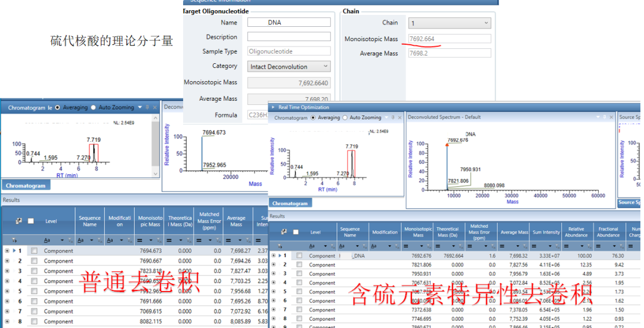The image size is (644, 328).
Task: Open right Chromatogram panel options arrow
Action: 386,117
